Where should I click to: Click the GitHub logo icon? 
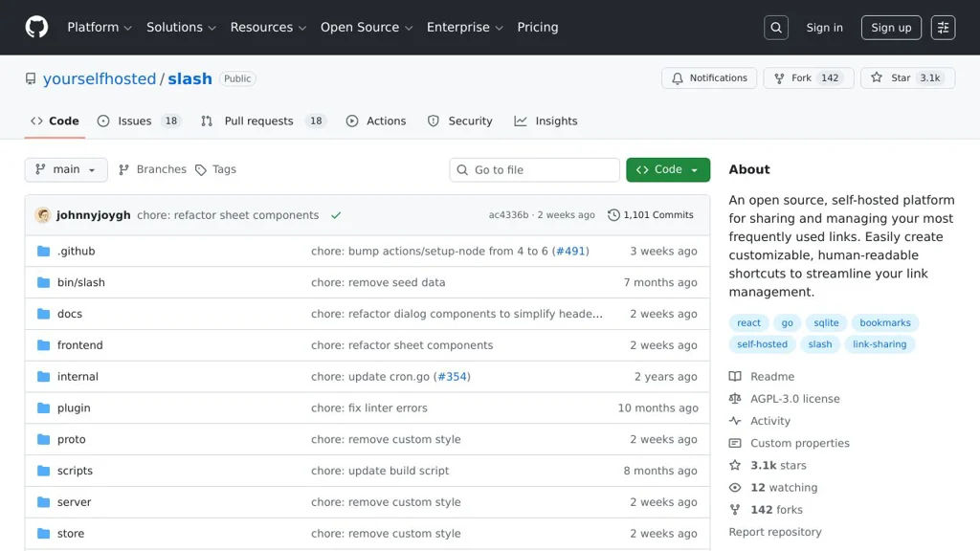36,27
